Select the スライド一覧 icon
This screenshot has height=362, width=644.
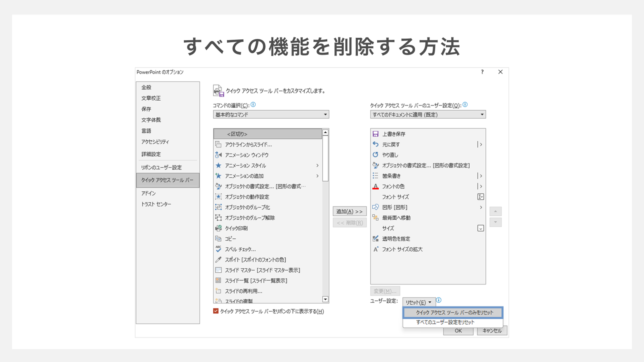[x=219, y=281]
